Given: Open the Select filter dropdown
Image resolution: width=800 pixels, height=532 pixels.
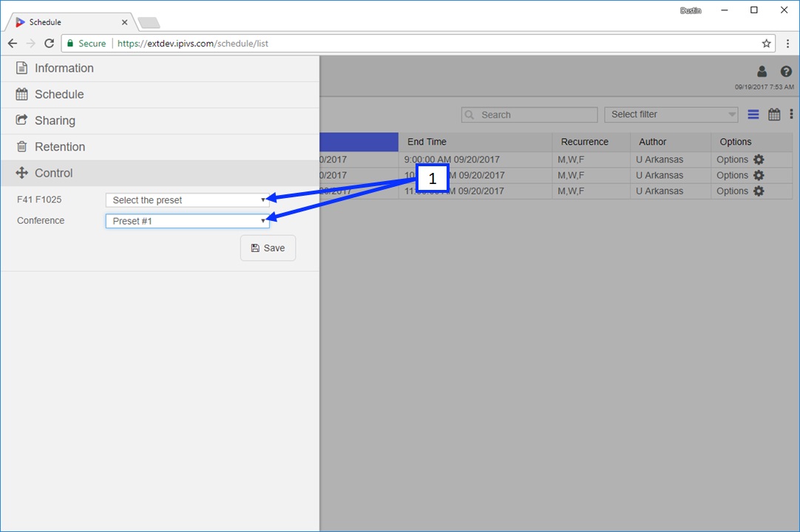Looking at the screenshot, I should pyautogui.click(x=671, y=115).
